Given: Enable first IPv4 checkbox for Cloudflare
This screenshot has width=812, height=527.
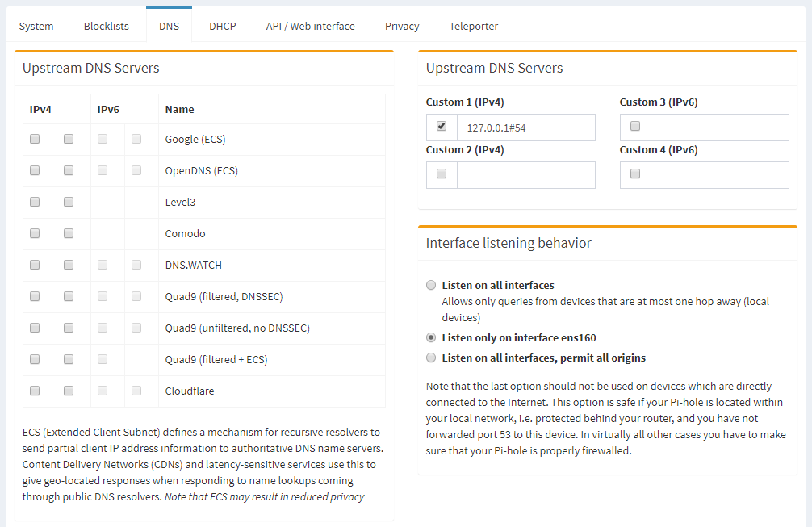Looking at the screenshot, I should (35, 391).
